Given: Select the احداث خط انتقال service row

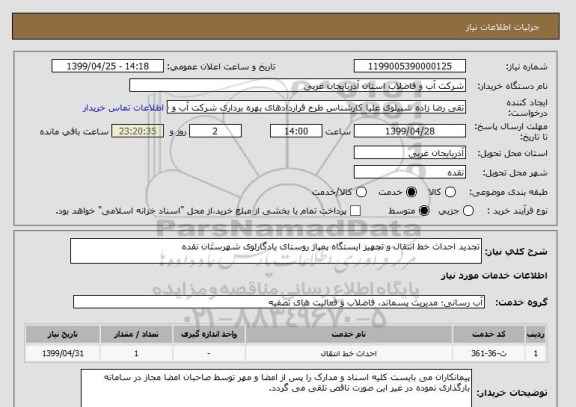Looking at the screenshot, I should pos(286,353).
